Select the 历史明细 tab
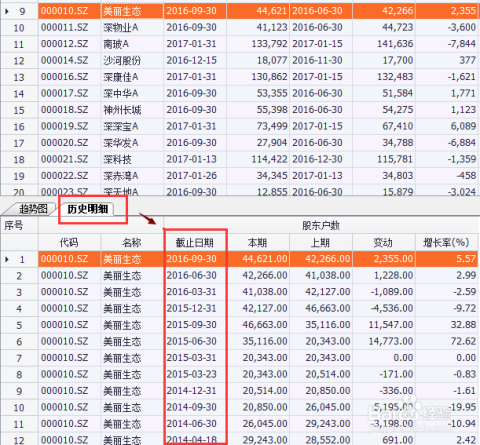This screenshot has height=445, width=480. [88, 209]
